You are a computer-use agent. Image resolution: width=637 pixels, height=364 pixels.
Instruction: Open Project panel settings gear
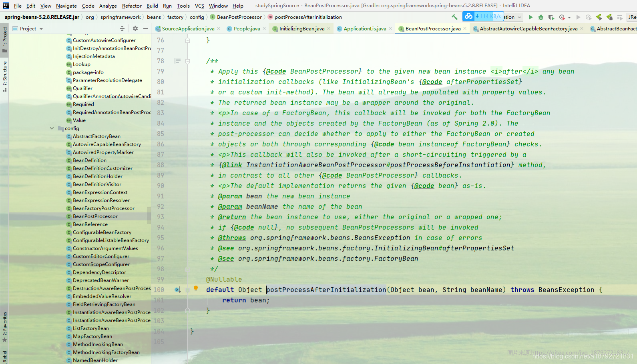tap(135, 28)
